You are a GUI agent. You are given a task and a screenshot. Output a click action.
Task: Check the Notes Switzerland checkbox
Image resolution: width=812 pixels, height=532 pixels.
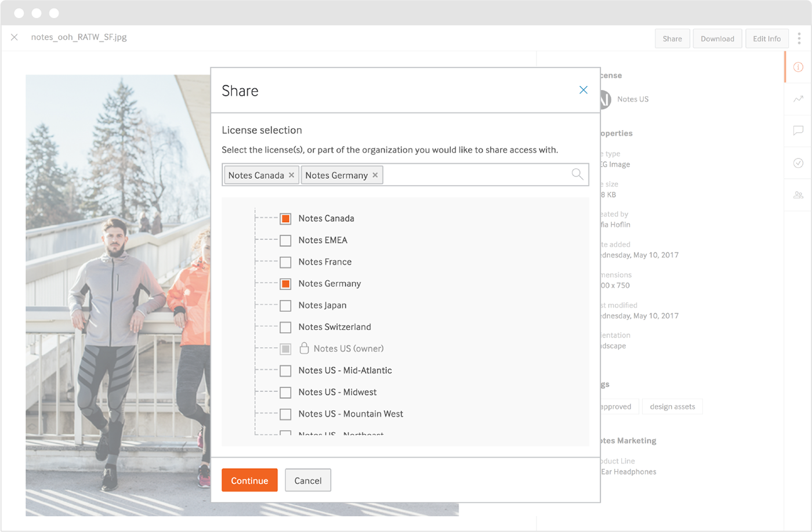[285, 327]
